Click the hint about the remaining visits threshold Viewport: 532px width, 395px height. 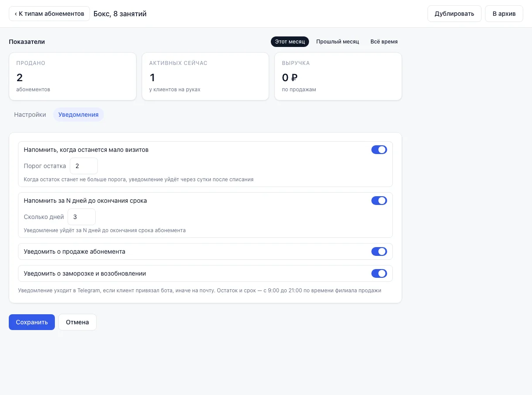pos(139,180)
